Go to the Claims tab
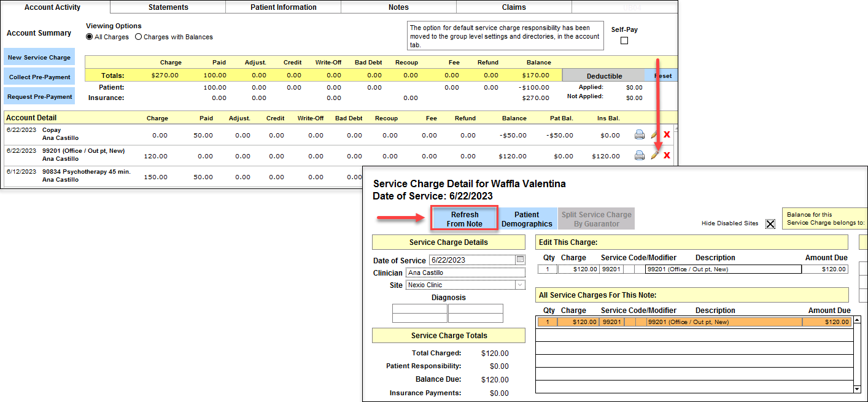868x402 pixels. pyautogui.click(x=514, y=7)
